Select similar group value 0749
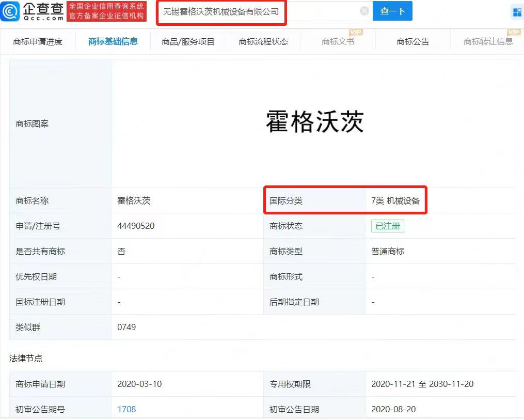This screenshot has width=524, height=420. (x=126, y=327)
